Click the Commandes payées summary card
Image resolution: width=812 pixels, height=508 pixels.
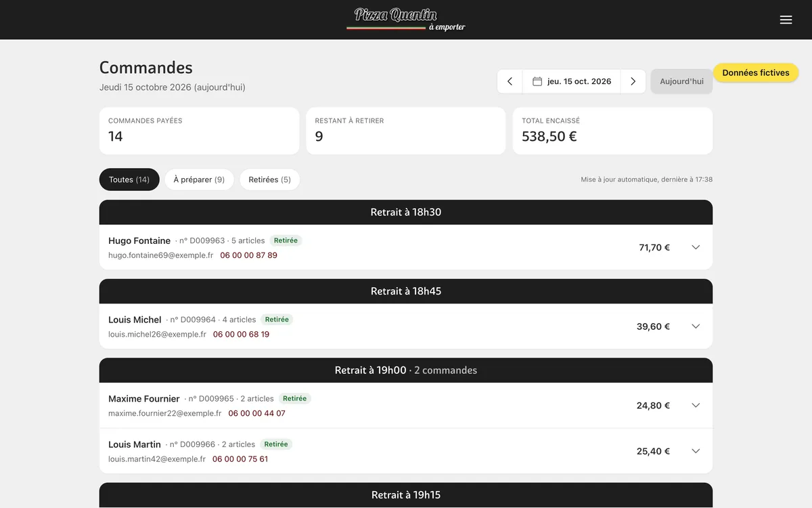199,131
